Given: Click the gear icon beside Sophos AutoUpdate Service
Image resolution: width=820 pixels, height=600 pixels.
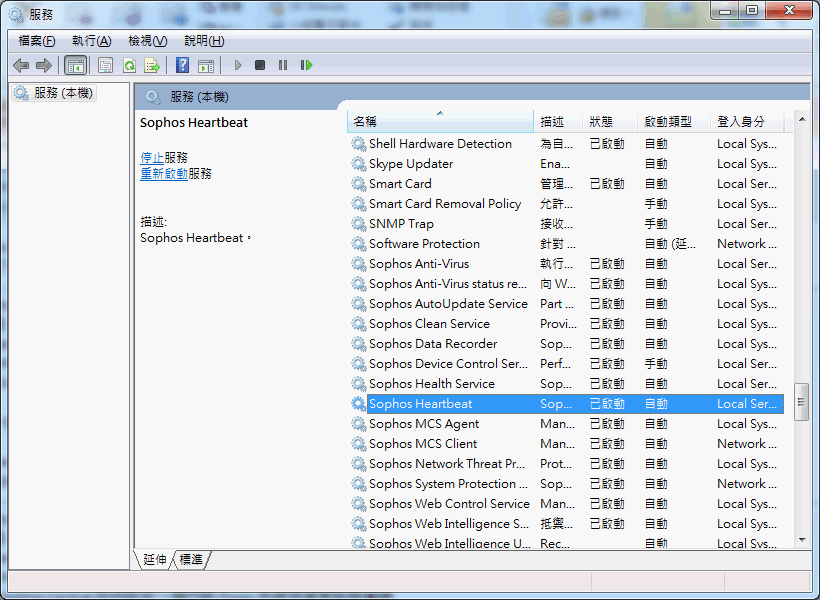Looking at the screenshot, I should (358, 304).
